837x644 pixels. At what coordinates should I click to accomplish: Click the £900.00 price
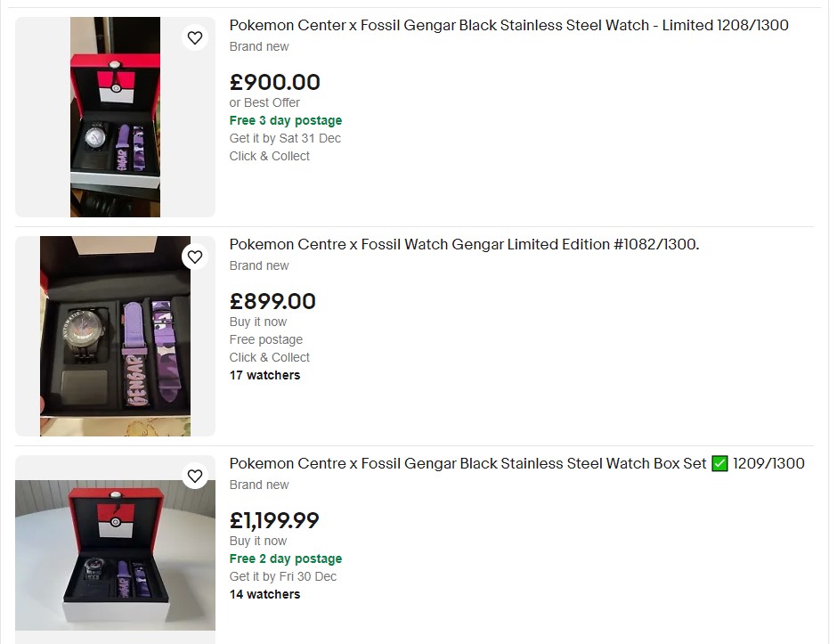point(274,82)
